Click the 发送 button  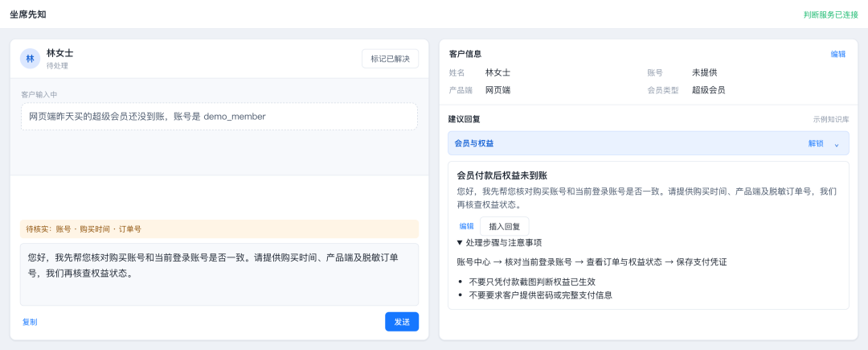click(x=402, y=322)
